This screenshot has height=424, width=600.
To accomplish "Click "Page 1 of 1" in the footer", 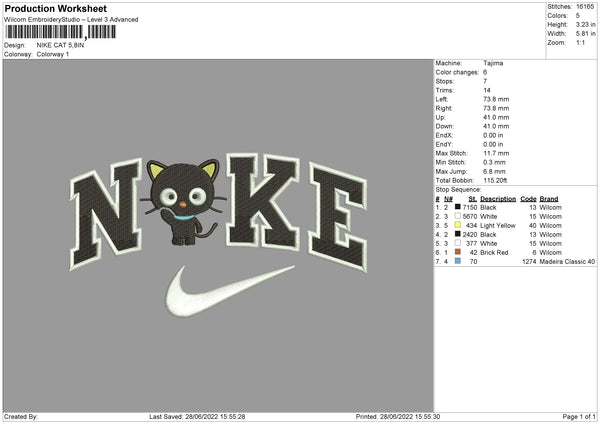I will (579, 417).
